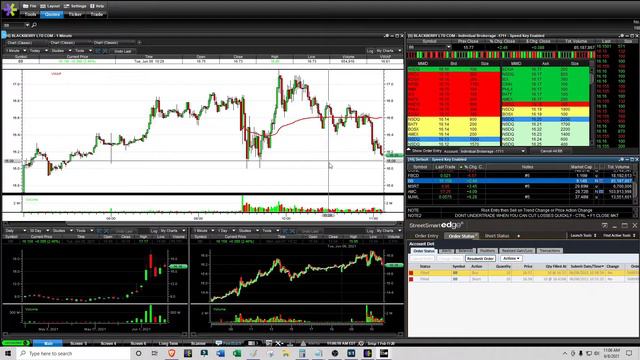Click the green Connected status indicator
The height and width of the screenshot is (360, 640).
[16, 343]
